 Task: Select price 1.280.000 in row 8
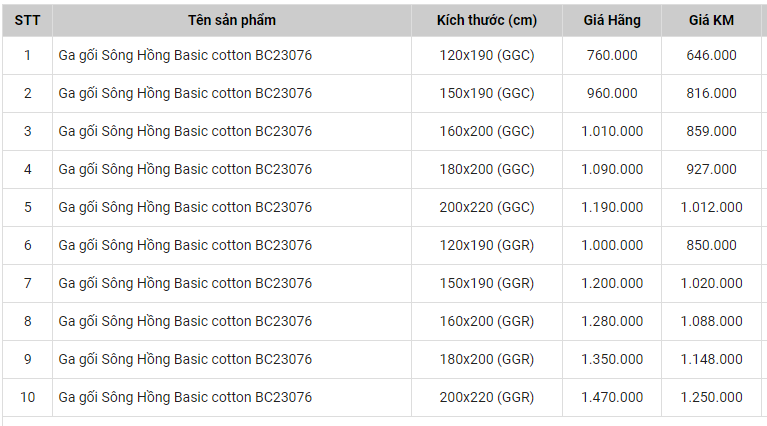click(x=612, y=321)
